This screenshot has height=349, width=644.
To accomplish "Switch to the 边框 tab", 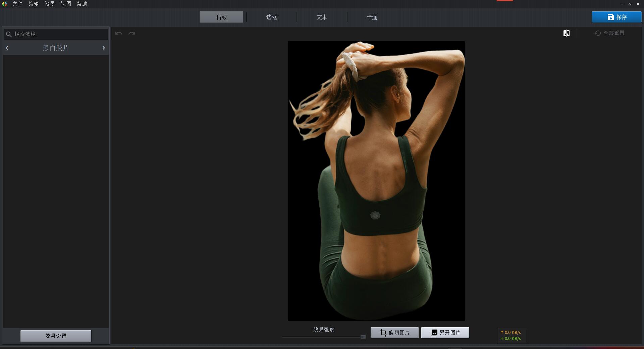I will (x=271, y=17).
